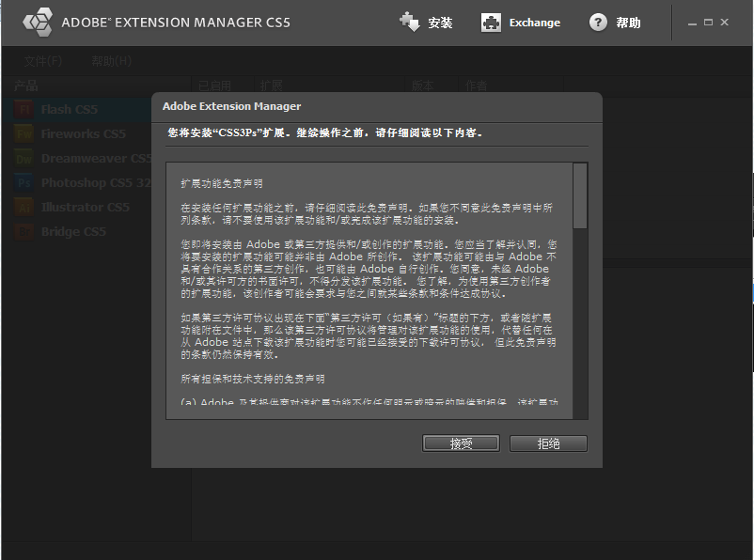
Task: Click the 版本 column header
Action: (x=423, y=86)
